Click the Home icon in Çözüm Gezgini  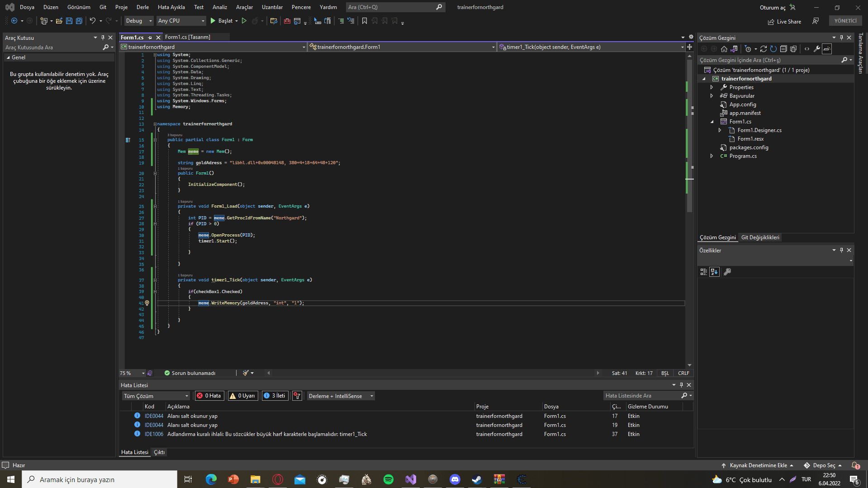tap(724, 49)
